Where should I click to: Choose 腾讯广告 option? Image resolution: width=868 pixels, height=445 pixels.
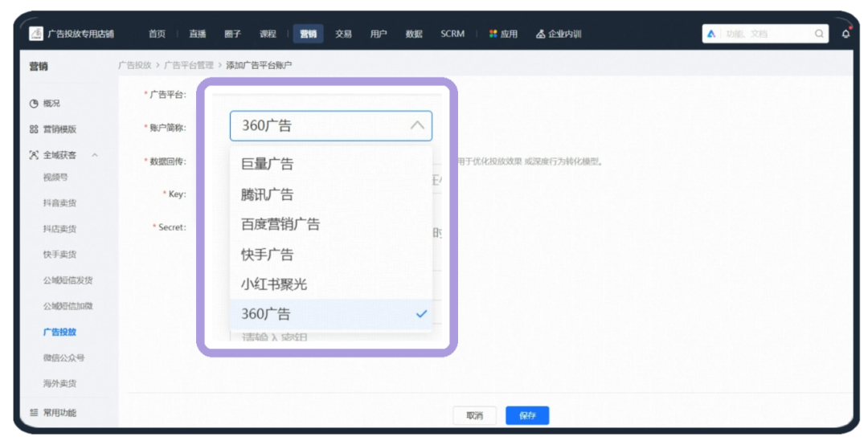tap(330, 194)
